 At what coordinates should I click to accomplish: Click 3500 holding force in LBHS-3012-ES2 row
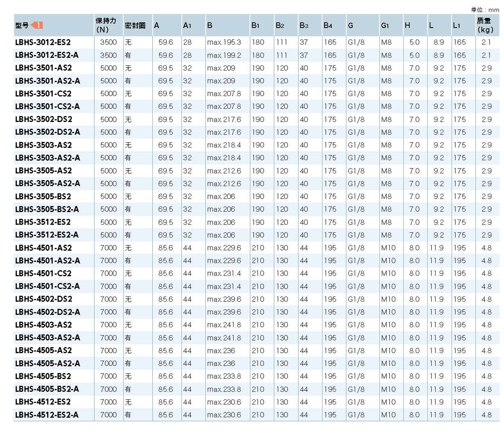tap(108, 42)
